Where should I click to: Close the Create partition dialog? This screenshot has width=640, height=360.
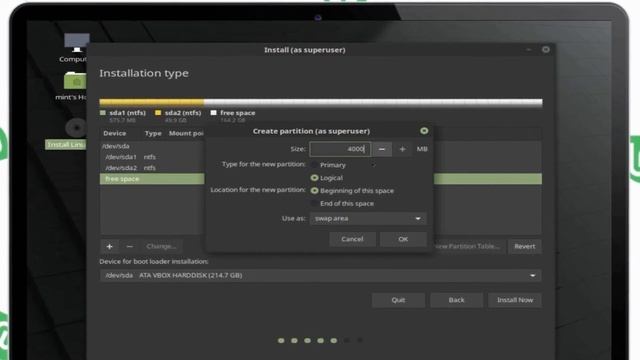[424, 131]
